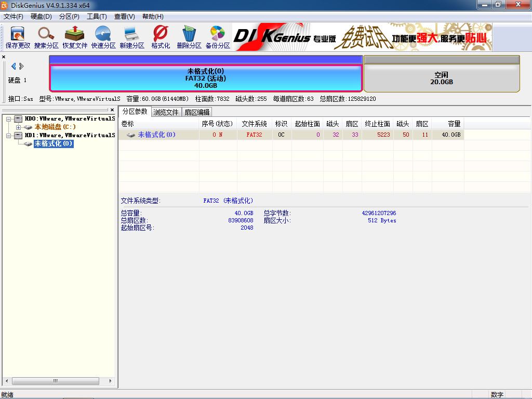Open the 搜索分区 search tool
The width and height of the screenshot is (532, 399).
click(x=46, y=37)
